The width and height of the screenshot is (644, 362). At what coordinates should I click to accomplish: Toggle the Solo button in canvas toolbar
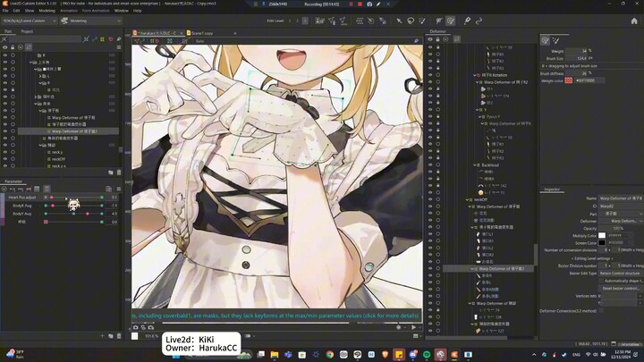(x=200, y=41)
